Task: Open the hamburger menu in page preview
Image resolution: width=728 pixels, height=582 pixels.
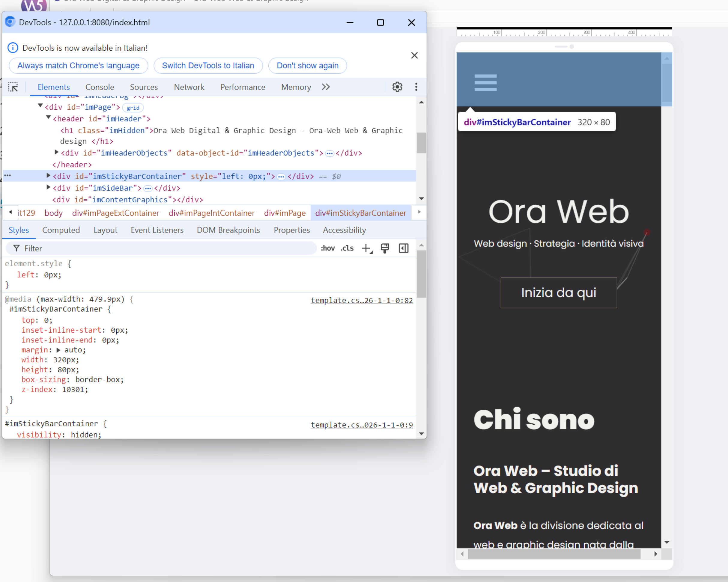Action: 485,83
